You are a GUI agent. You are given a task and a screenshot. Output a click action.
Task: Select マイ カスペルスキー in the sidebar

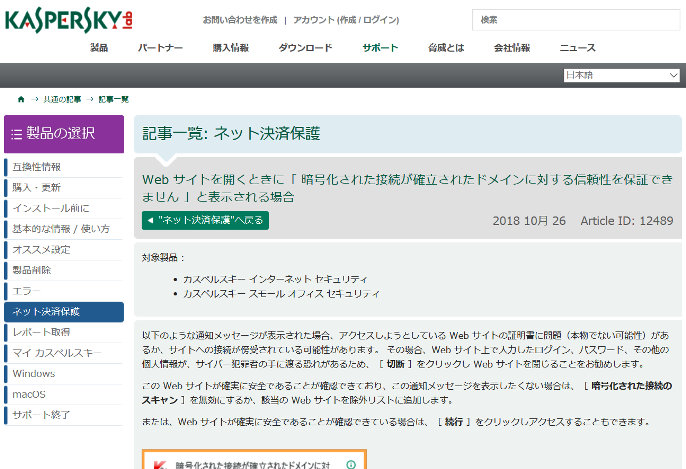63,353
